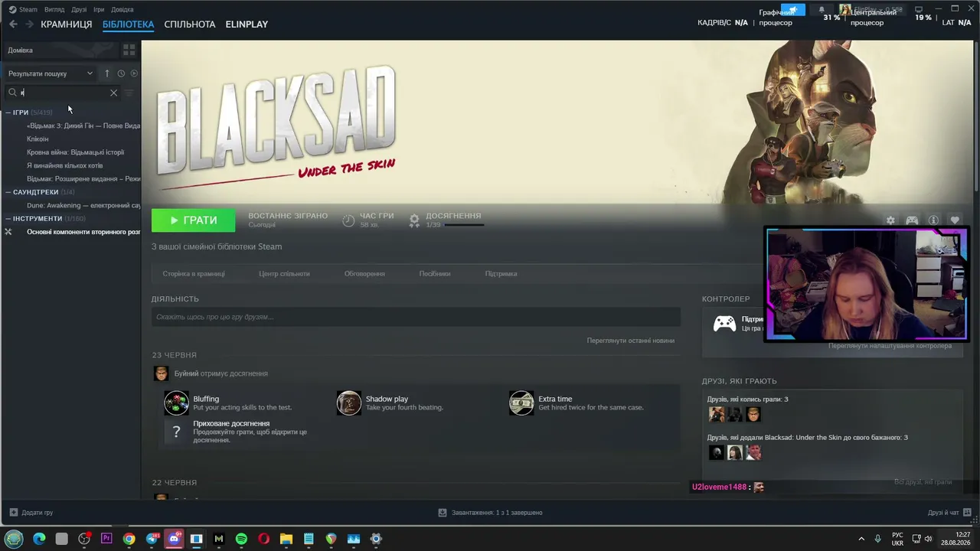Focus the library search input
980x551 pixels.
[64, 93]
